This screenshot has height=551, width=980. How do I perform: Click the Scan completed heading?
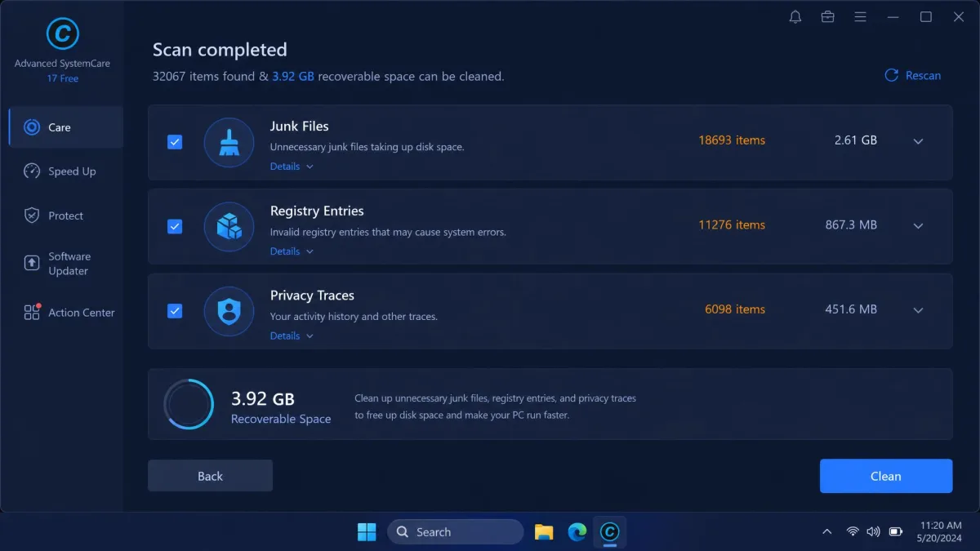(x=220, y=50)
